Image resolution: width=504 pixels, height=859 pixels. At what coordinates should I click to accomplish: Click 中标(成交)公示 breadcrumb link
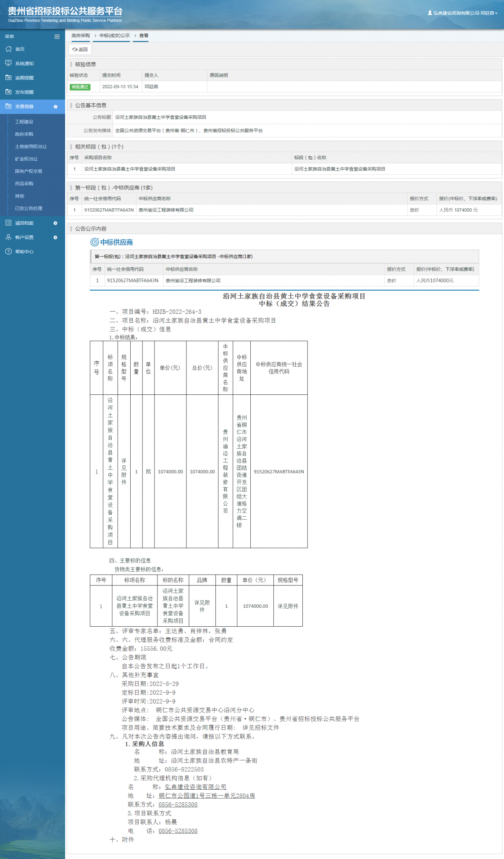[x=115, y=36]
